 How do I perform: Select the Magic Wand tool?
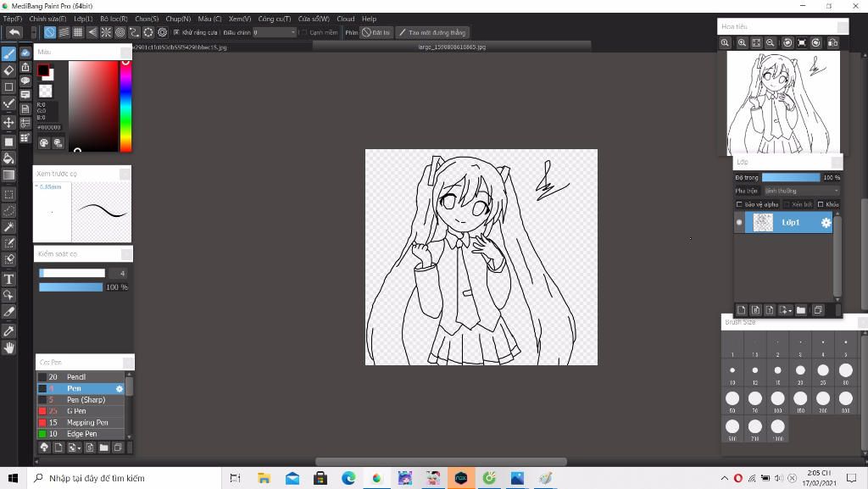8,227
